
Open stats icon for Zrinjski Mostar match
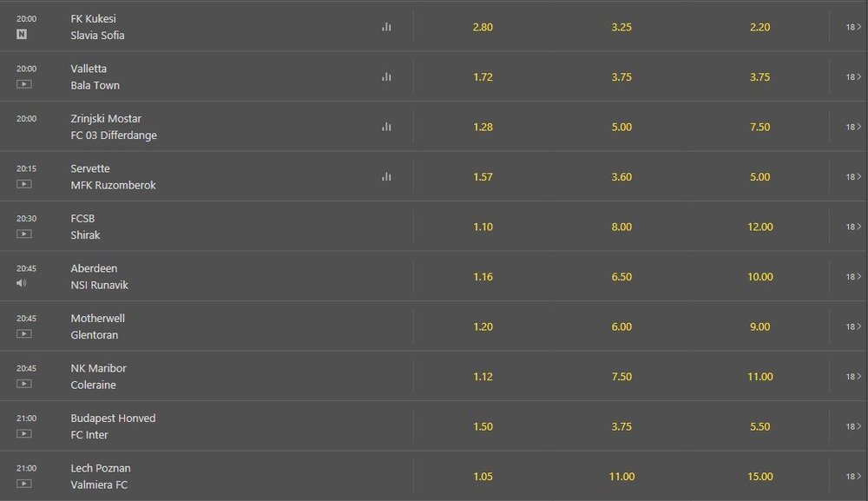(386, 127)
